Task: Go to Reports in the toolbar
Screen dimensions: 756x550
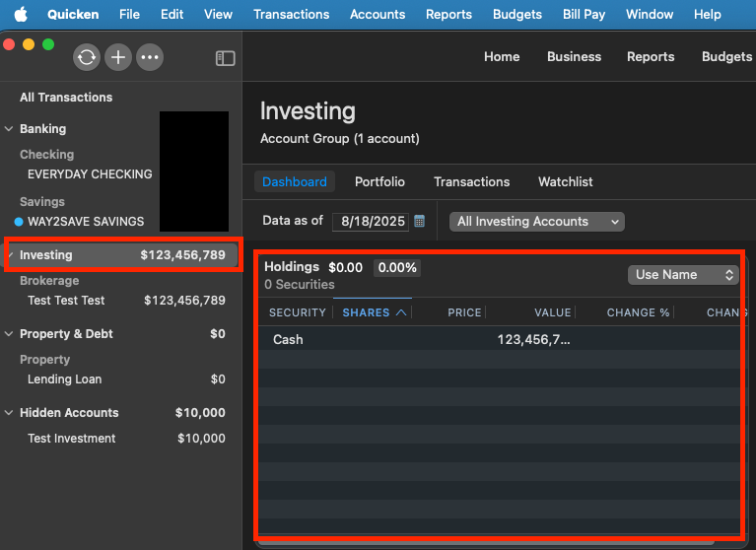Action: (651, 57)
